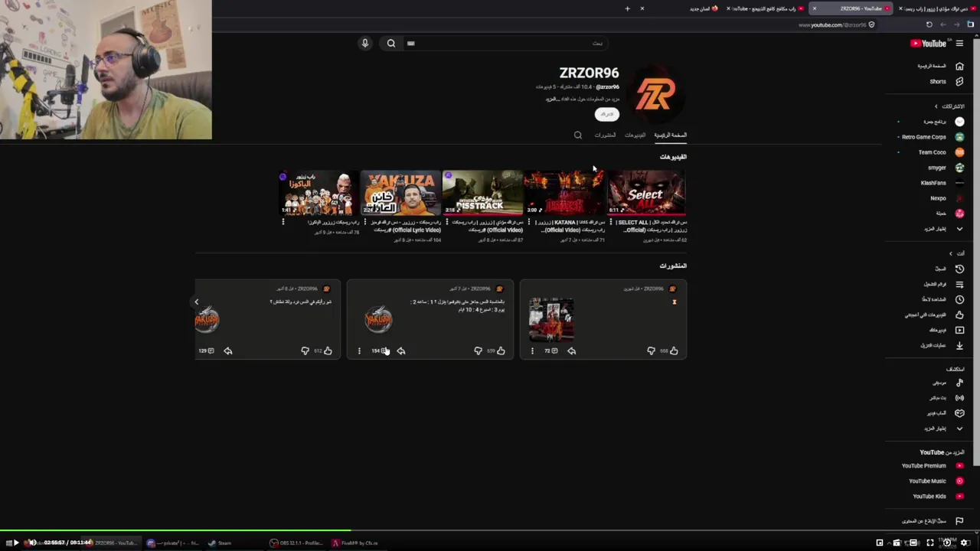The image size is (980, 551).
Task: Select the channel Home tab
Action: tap(671, 135)
